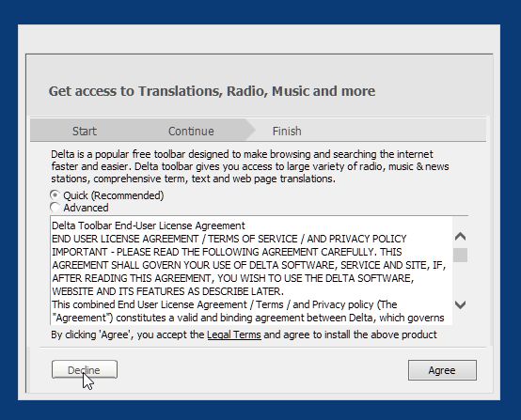Click the Delta toolbar description paragraph
This screenshot has width=521, height=420.
(250, 166)
